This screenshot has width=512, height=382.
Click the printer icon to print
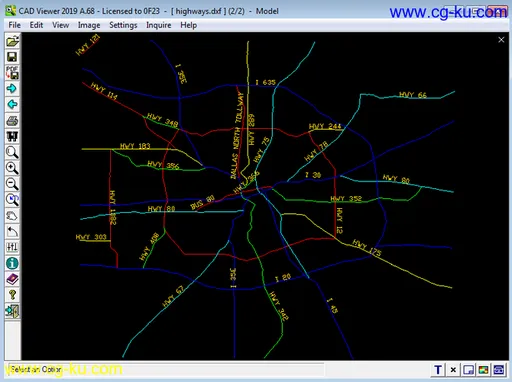tap(12, 121)
